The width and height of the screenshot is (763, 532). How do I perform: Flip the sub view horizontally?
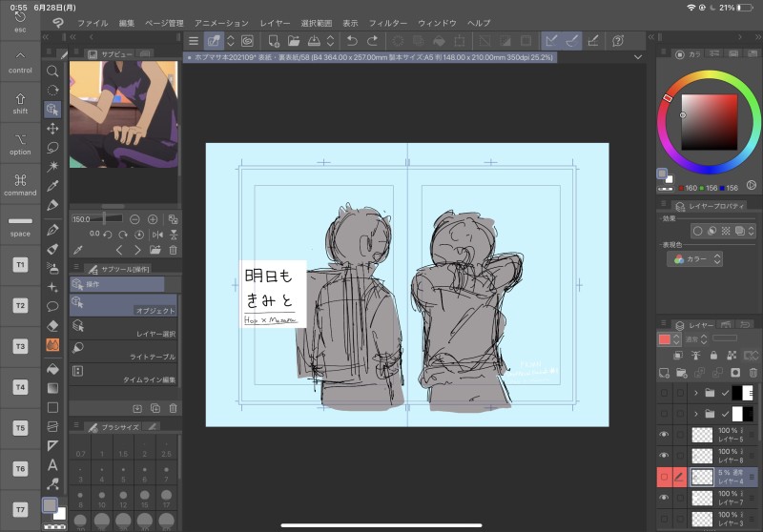coord(157,235)
